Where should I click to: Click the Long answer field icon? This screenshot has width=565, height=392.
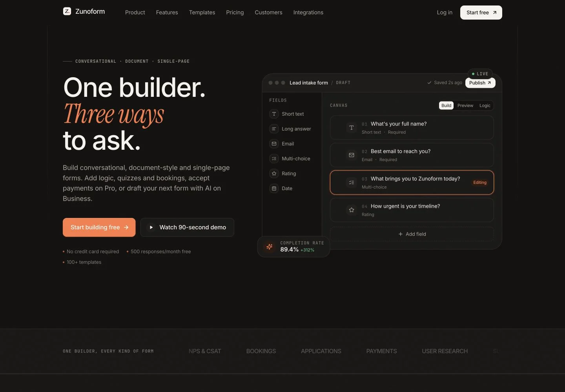pyautogui.click(x=274, y=129)
